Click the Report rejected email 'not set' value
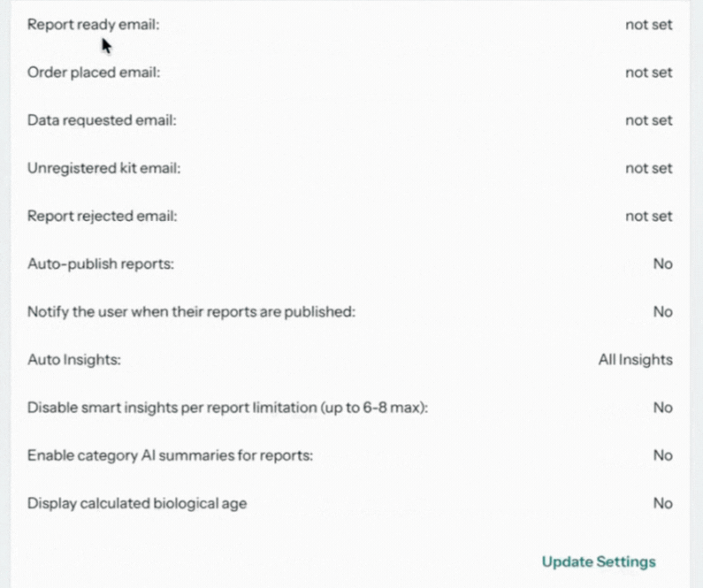 pos(649,217)
